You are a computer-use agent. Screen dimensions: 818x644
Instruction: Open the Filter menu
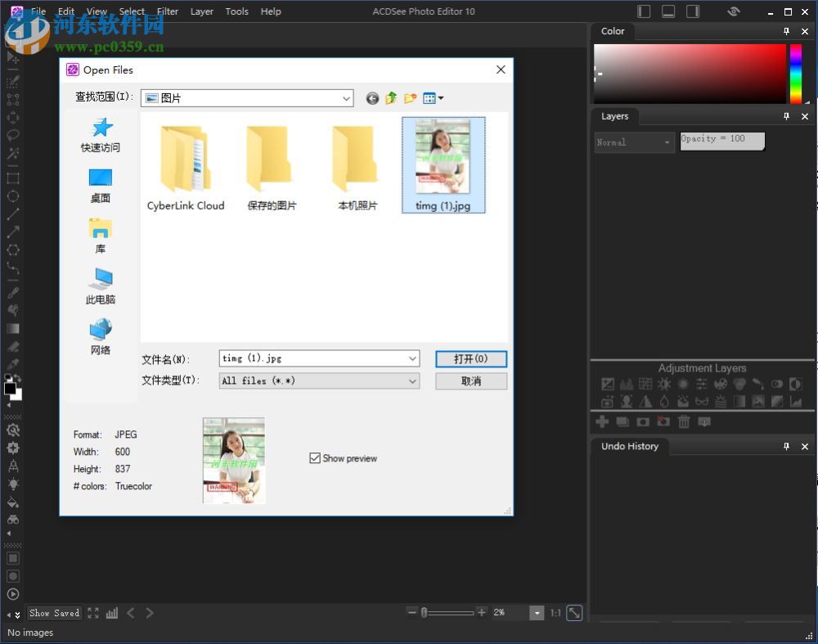coord(167,11)
